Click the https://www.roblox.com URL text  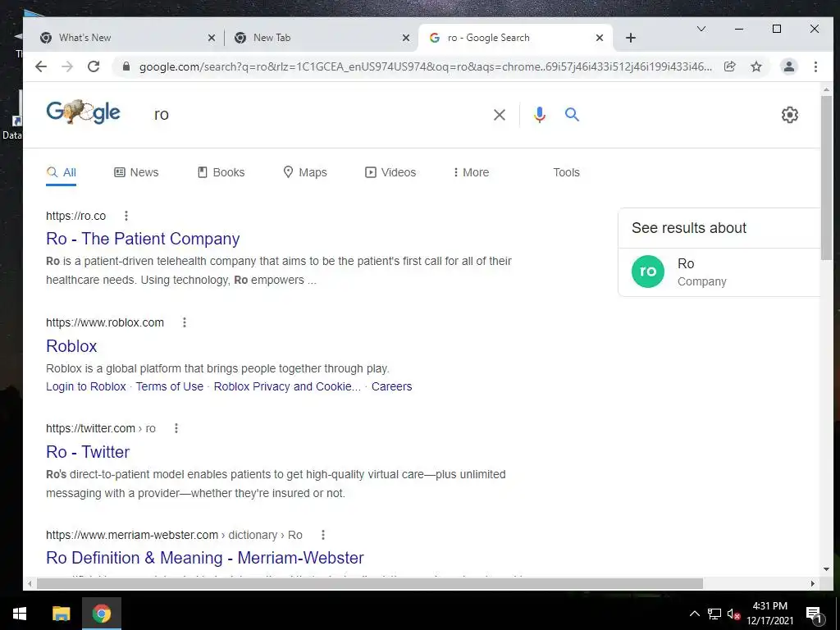(105, 322)
